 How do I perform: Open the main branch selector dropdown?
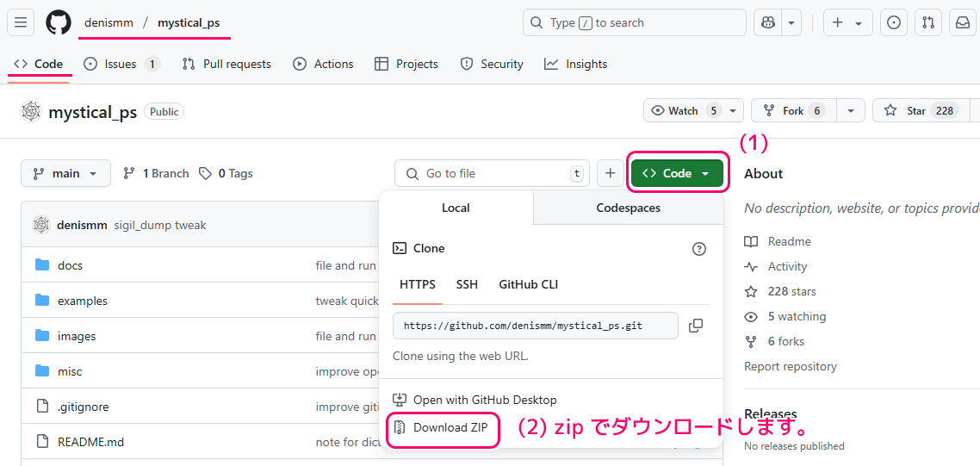click(65, 173)
